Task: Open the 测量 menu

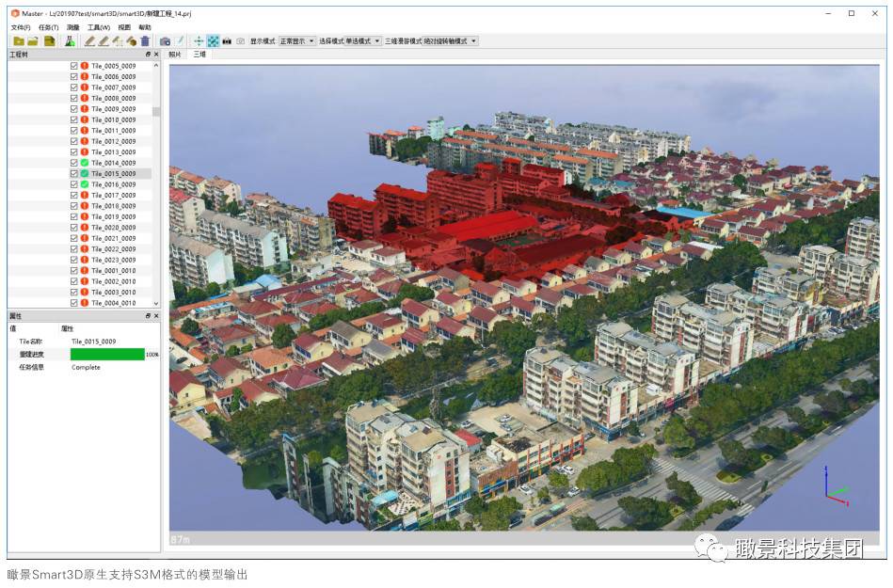Action: click(72, 27)
